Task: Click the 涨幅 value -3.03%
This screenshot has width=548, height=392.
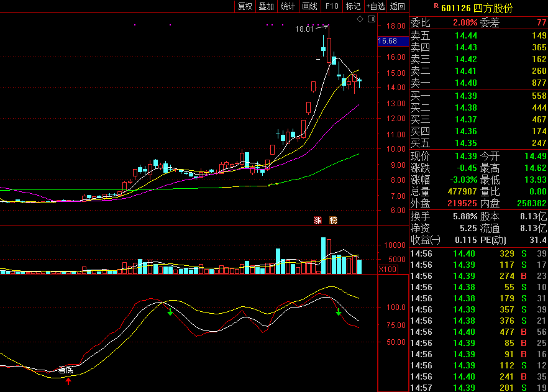Action: tap(464, 180)
